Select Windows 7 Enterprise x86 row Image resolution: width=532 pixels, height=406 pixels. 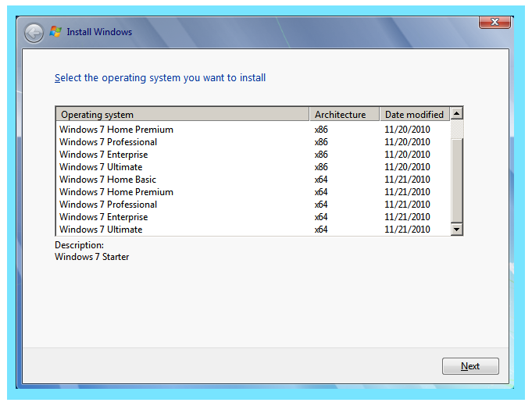[x=253, y=155]
